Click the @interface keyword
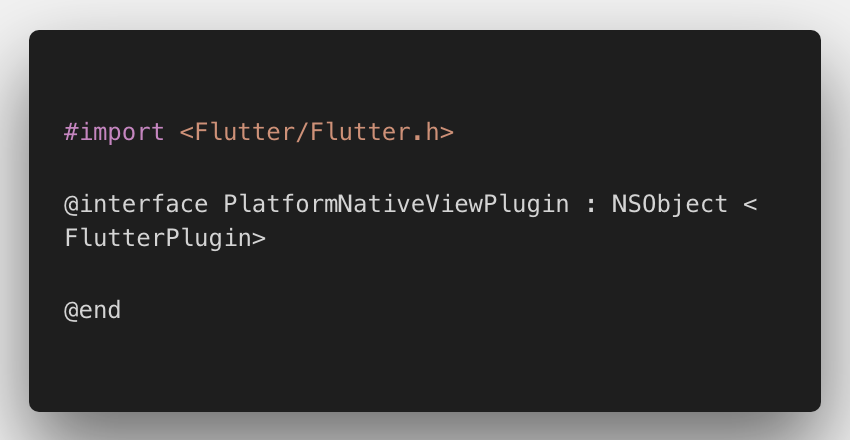The width and height of the screenshot is (850, 440). (136, 204)
